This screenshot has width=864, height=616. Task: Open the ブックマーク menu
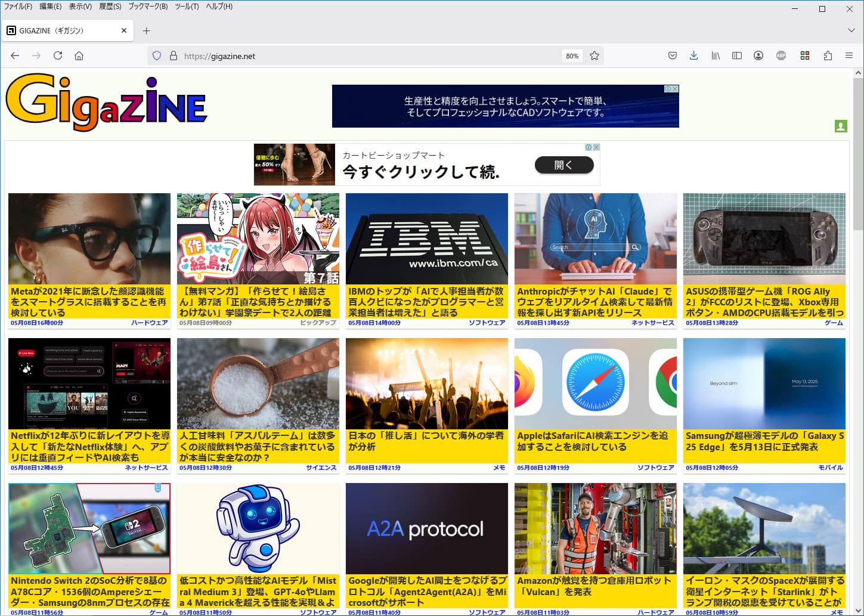coord(148,7)
